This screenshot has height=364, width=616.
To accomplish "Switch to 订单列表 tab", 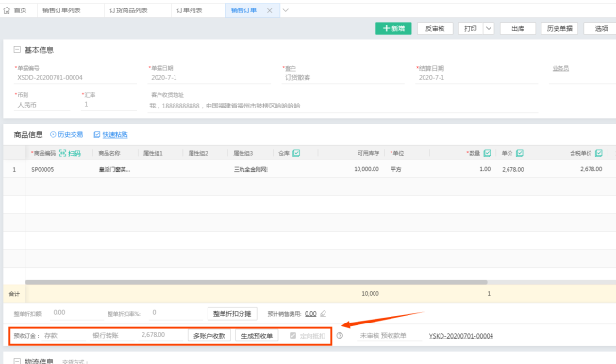I will point(190,10).
